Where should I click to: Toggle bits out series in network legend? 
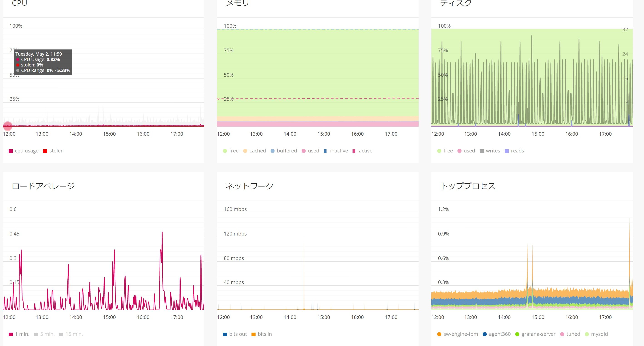tap(235, 334)
